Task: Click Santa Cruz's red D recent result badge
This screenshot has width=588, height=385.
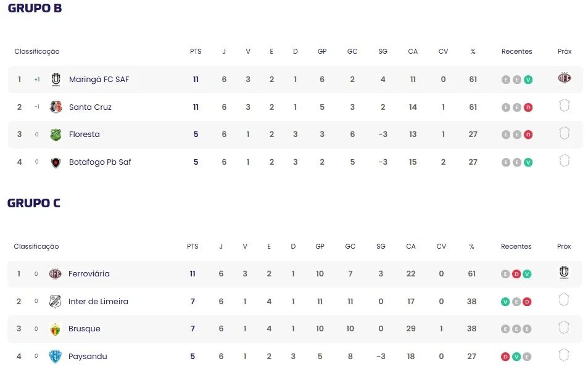Action: (528, 107)
